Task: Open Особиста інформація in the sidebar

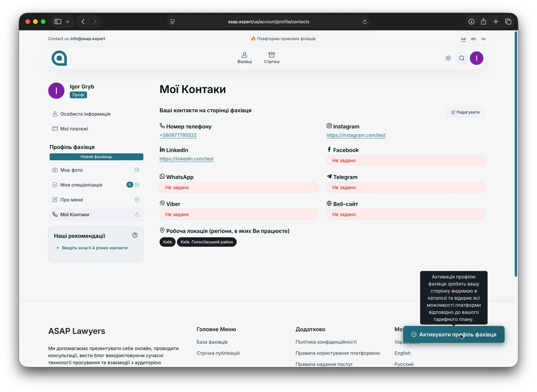Action: [x=85, y=114]
